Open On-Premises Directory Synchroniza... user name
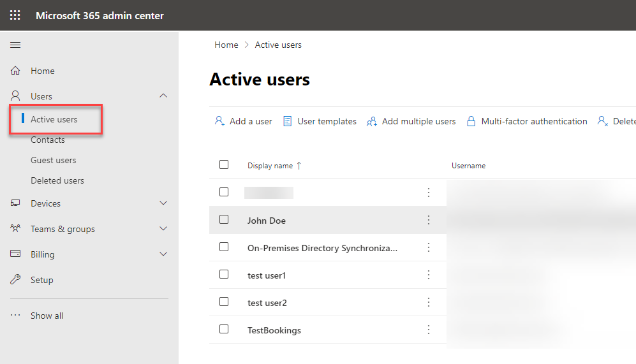The image size is (636, 364). coord(322,248)
